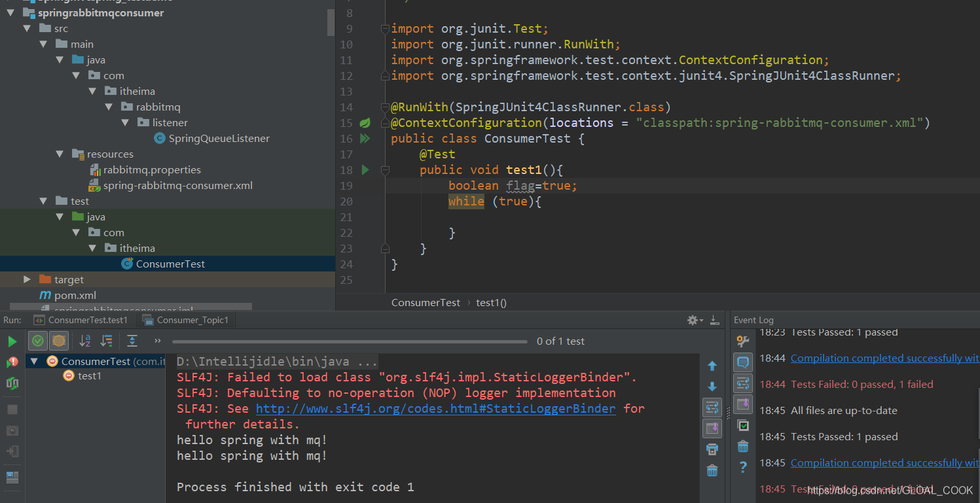Clear the console with trash icon
980x503 pixels.
pos(712,470)
